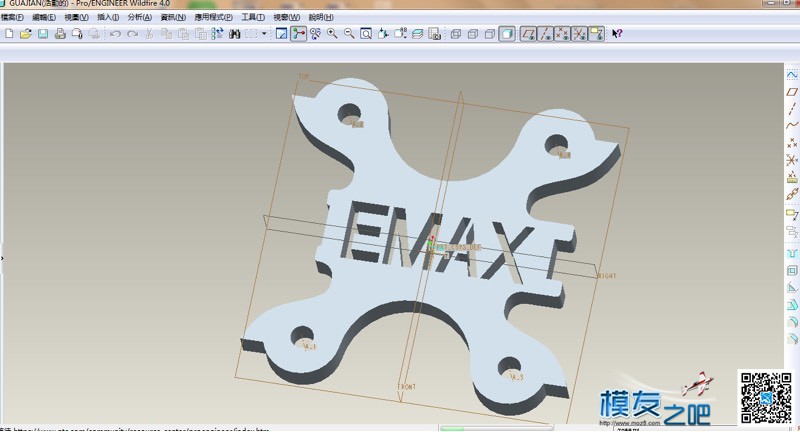Open the 插入(I) Insert menu

tap(108, 17)
